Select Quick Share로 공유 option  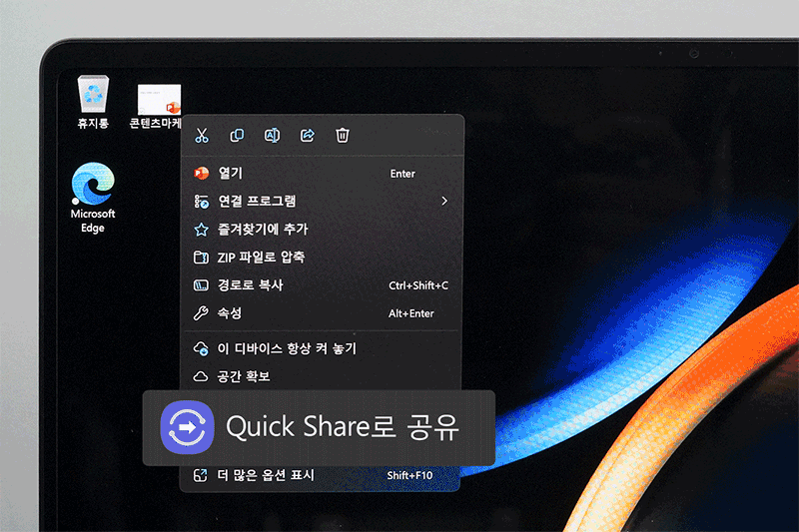coord(319,427)
